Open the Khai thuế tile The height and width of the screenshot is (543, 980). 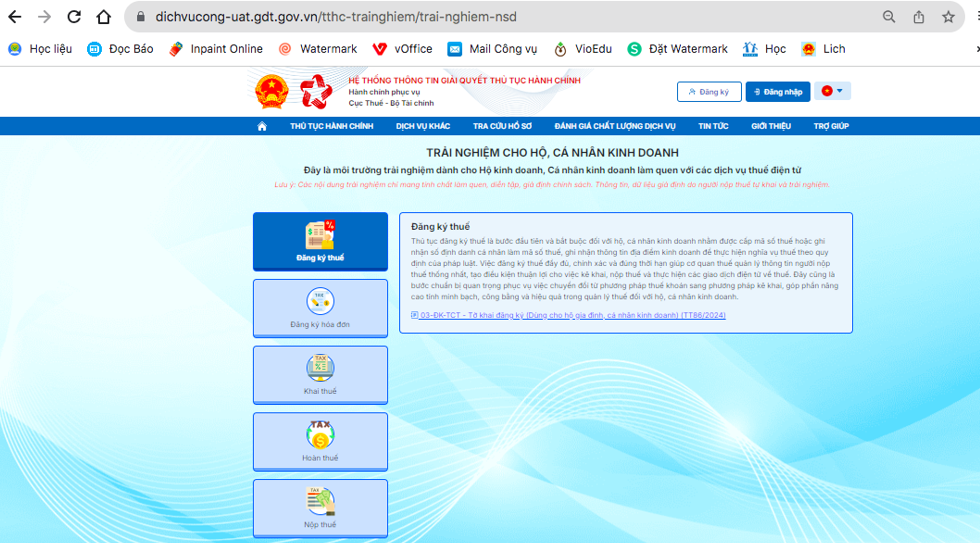point(320,375)
